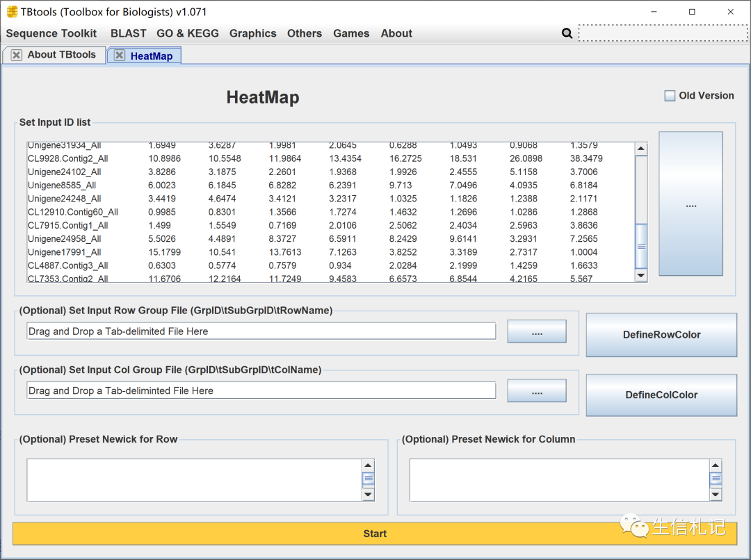Viewport: 751px width, 560px height.
Task: Select the HeatMap tab
Action: 152,56
